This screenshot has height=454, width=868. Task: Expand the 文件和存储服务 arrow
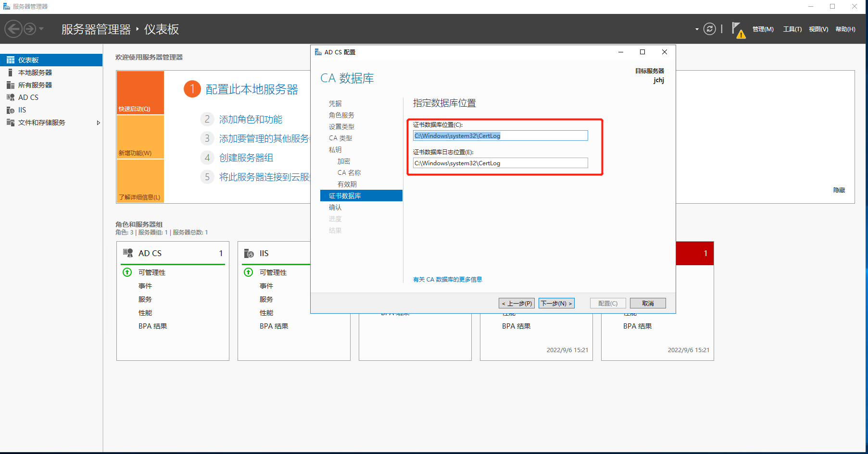[98, 123]
